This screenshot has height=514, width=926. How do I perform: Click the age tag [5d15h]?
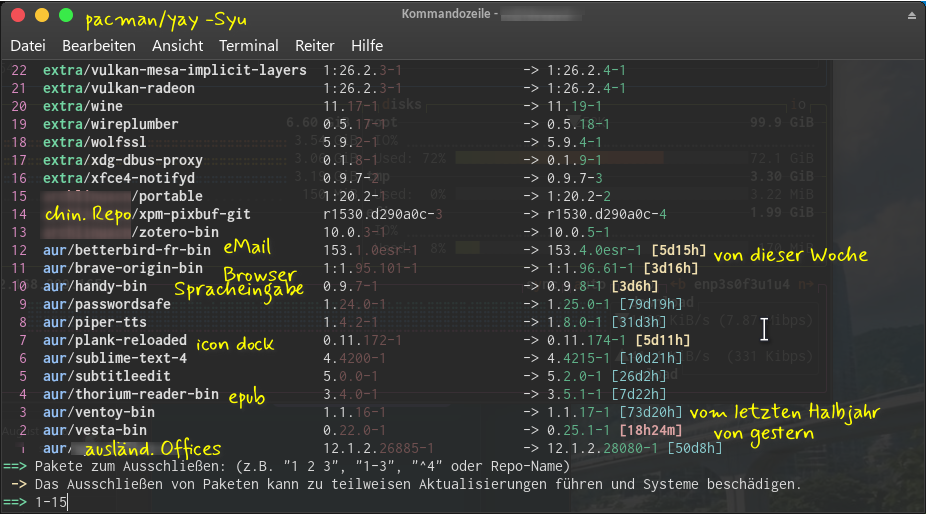[679, 251]
